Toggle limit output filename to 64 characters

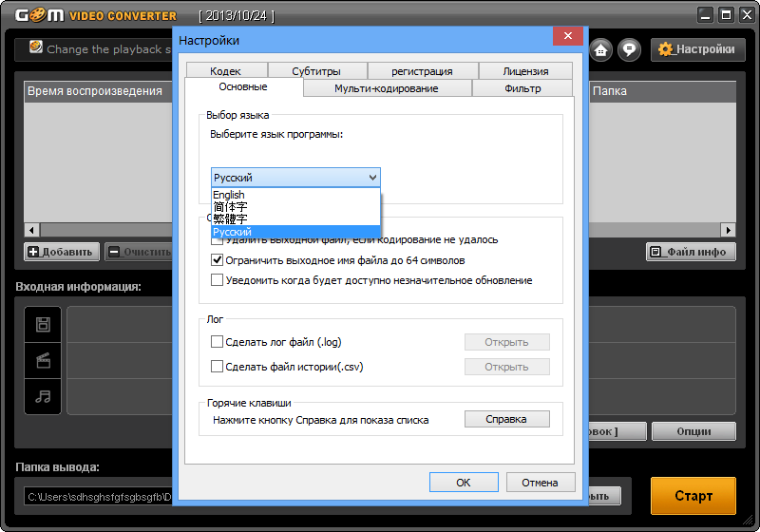pos(218,259)
